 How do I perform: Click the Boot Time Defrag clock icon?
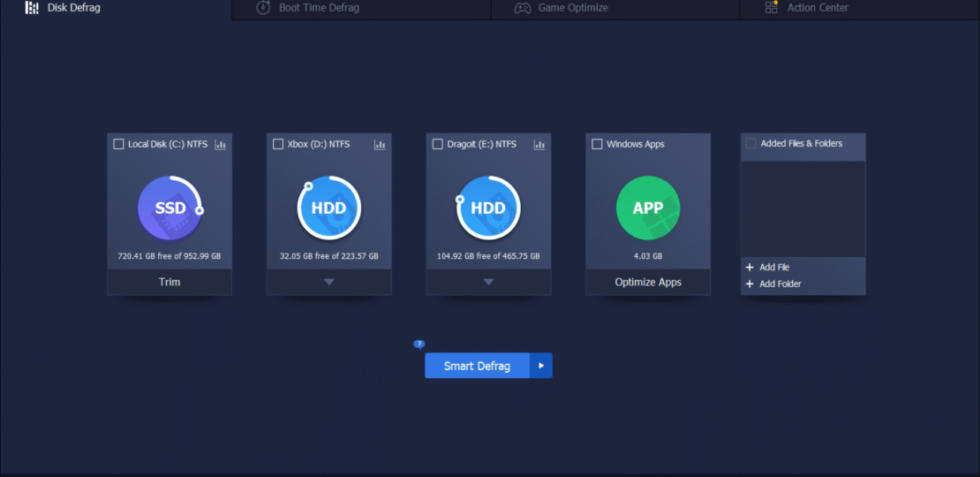(x=264, y=8)
